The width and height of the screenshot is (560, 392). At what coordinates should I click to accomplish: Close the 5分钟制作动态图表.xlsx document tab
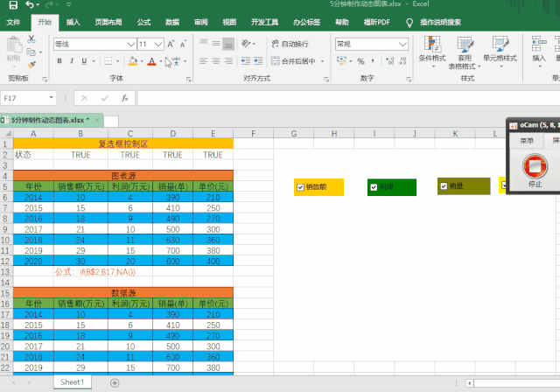click(x=97, y=121)
